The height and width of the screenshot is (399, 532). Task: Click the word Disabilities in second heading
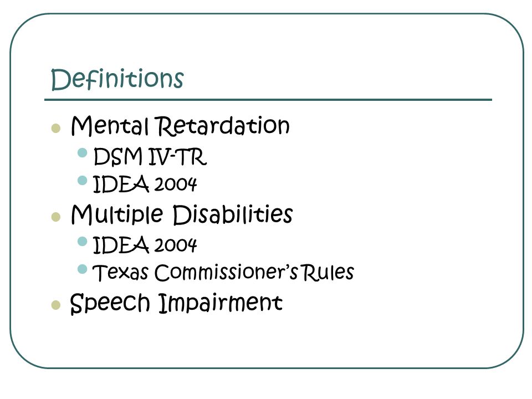[233, 215]
